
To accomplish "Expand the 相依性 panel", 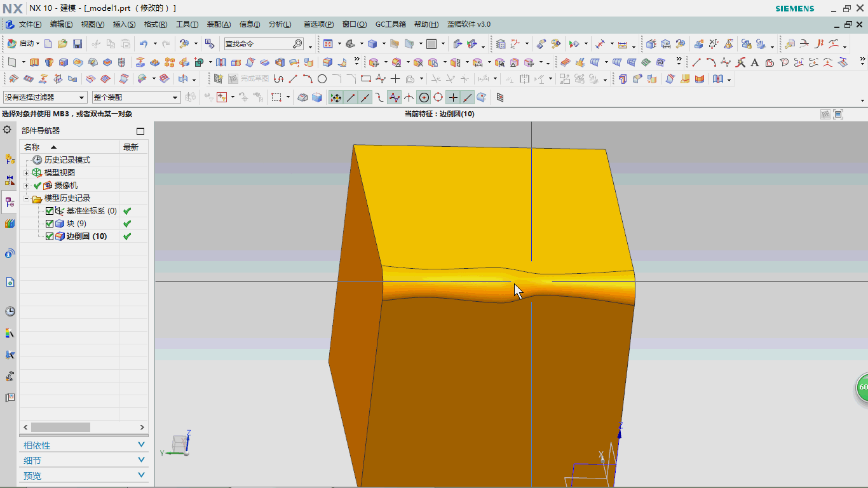I will 84,445.
